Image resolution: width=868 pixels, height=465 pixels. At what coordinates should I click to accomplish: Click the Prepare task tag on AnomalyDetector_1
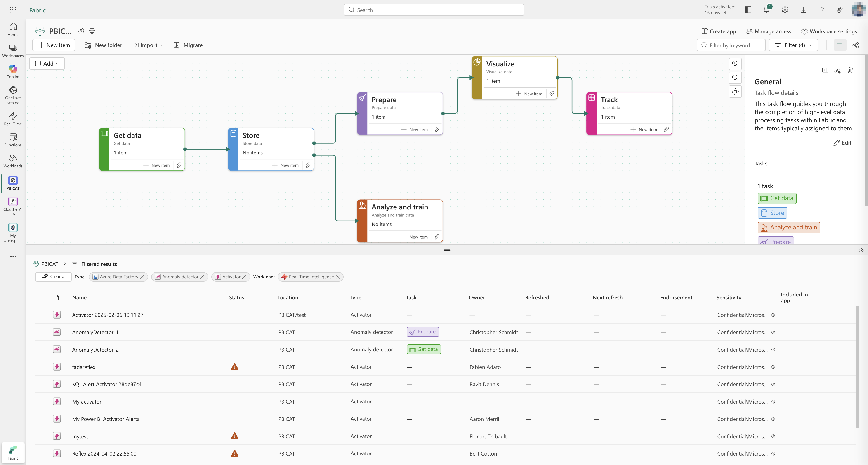coord(422,332)
